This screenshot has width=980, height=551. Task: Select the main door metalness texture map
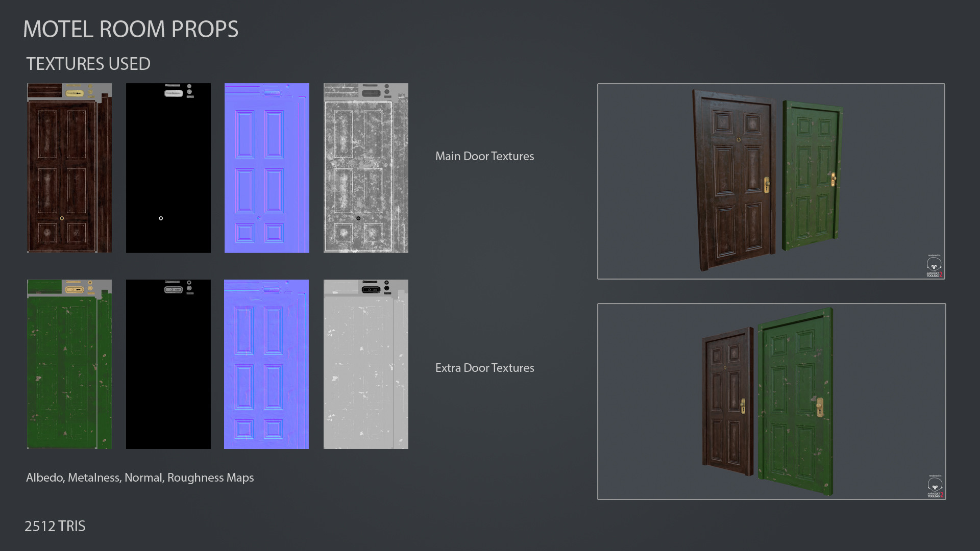[x=168, y=168]
